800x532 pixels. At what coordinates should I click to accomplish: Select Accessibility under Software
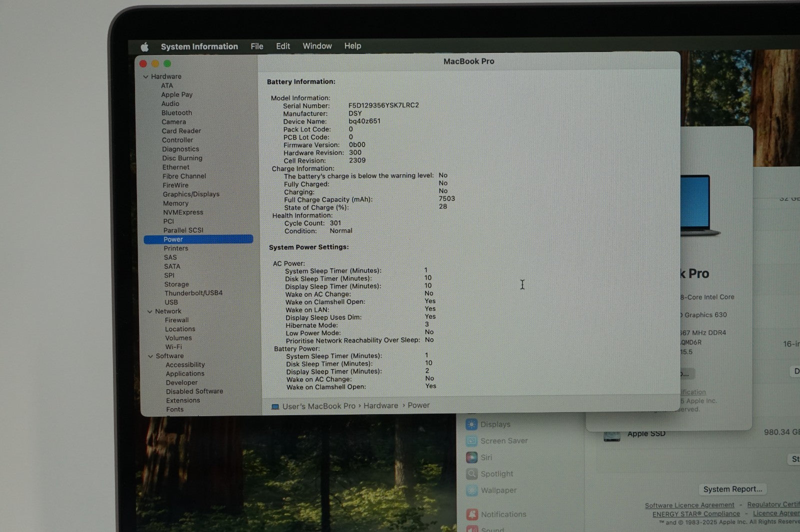[x=185, y=365]
